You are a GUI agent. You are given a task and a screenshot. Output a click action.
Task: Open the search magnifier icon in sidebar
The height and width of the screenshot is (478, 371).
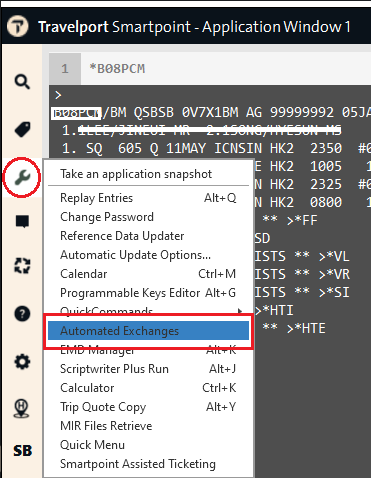(22, 82)
